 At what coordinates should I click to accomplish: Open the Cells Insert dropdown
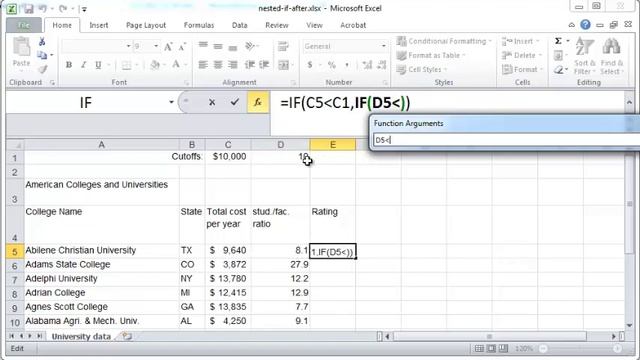pos(521,41)
